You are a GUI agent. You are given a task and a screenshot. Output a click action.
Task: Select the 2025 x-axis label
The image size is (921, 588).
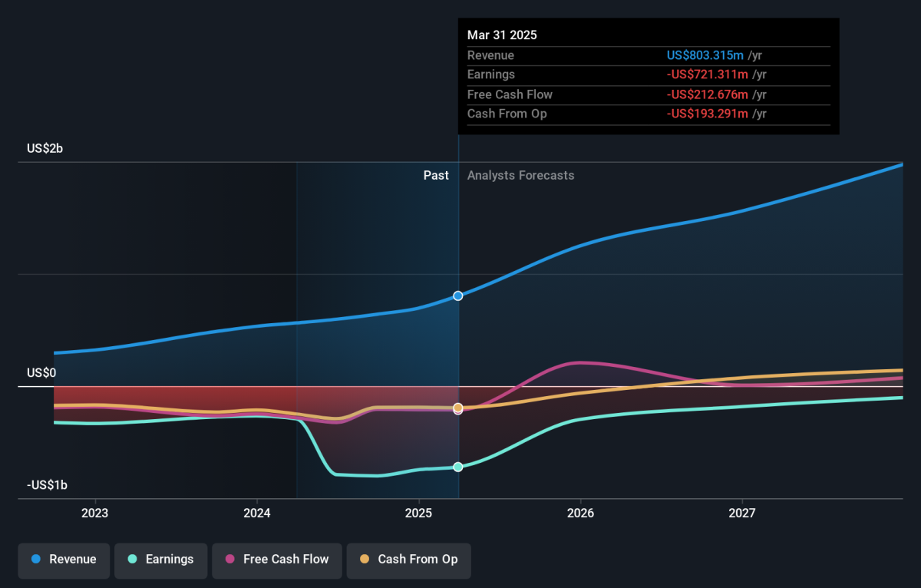(x=418, y=512)
